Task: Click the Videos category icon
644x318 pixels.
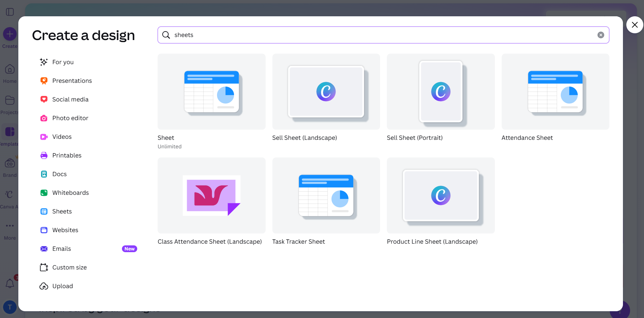Action: [x=44, y=137]
